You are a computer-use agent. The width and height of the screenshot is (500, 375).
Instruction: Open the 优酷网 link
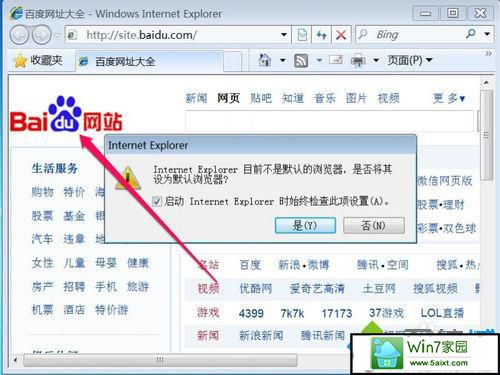[x=256, y=288]
